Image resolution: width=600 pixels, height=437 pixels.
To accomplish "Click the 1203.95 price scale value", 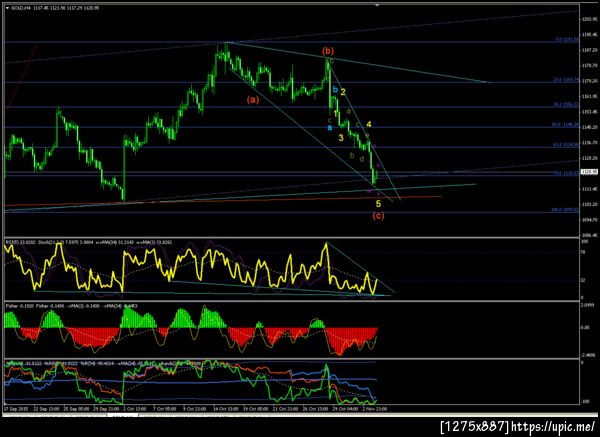I will point(589,19).
